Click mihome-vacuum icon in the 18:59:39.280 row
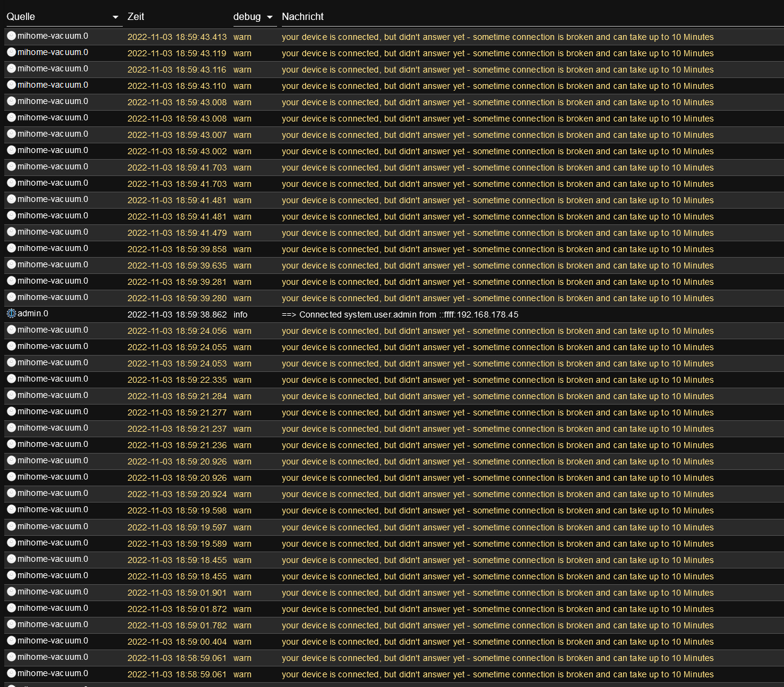The height and width of the screenshot is (687, 784). click(x=11, y=298)
